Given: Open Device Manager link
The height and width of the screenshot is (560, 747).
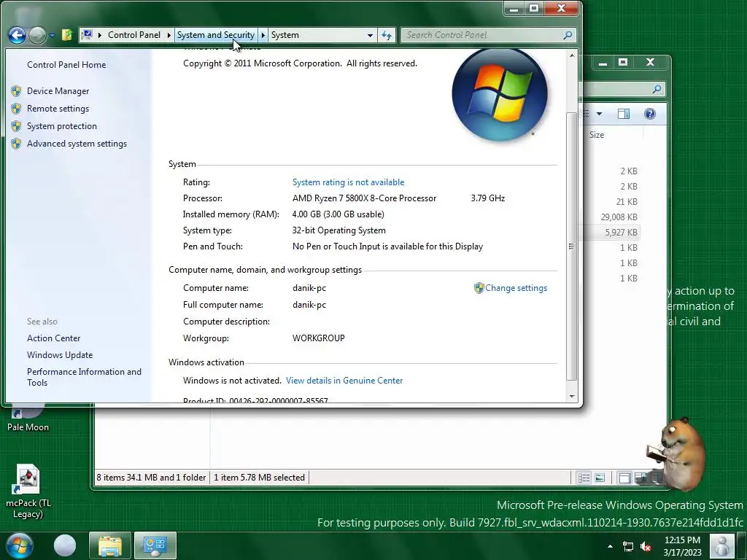Looking at the screenshot, I should tap(58, 91).
